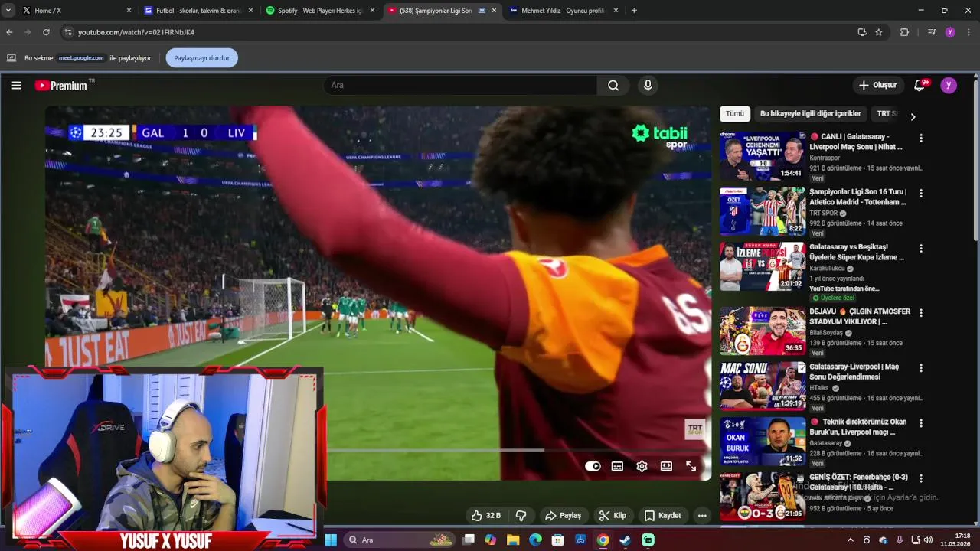This screenshot has width=980, height=551.
Task: View site information icon in address bar
Action: pos(68,32)
